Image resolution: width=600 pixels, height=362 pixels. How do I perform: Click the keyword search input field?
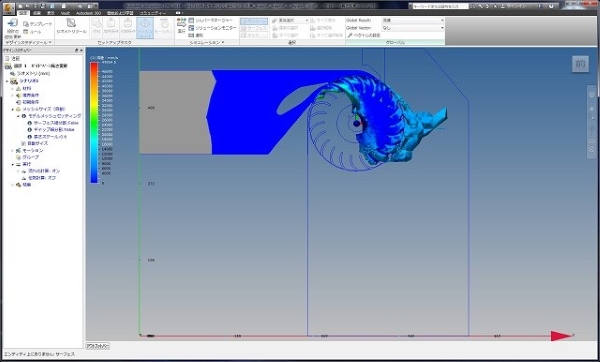point(440,6)
